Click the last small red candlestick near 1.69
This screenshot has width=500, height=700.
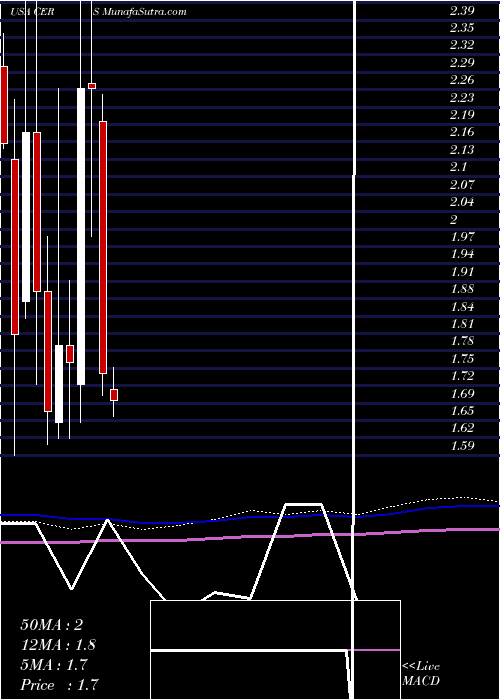[x=114, y=395]
